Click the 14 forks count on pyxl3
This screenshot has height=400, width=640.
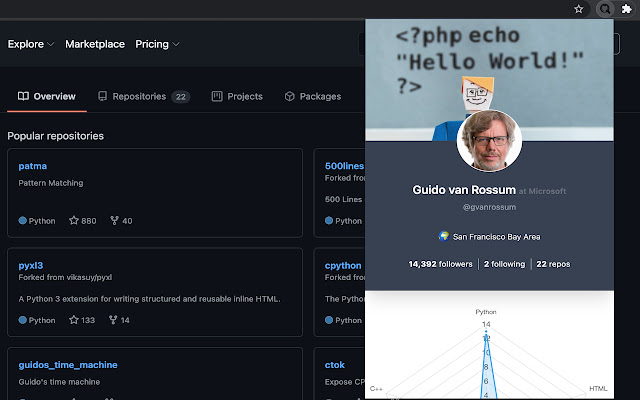(x=125, y=320)
